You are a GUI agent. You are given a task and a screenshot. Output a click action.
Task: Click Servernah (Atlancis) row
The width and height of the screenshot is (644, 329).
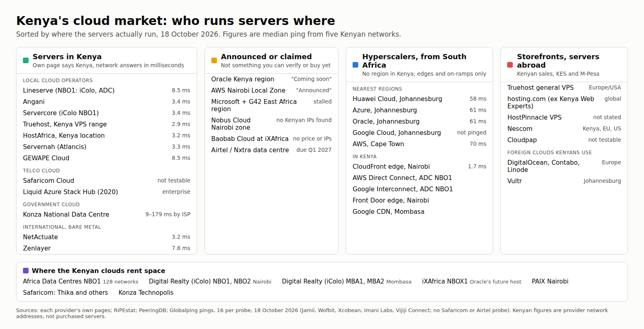(107, 147)
